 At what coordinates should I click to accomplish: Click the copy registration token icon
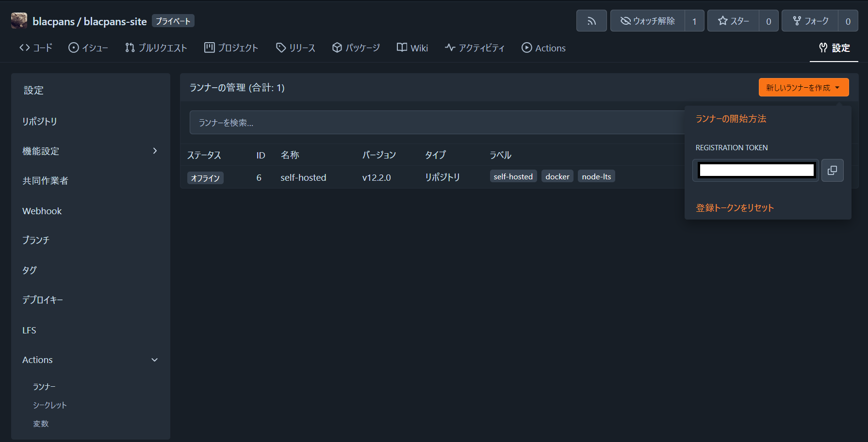833,170
